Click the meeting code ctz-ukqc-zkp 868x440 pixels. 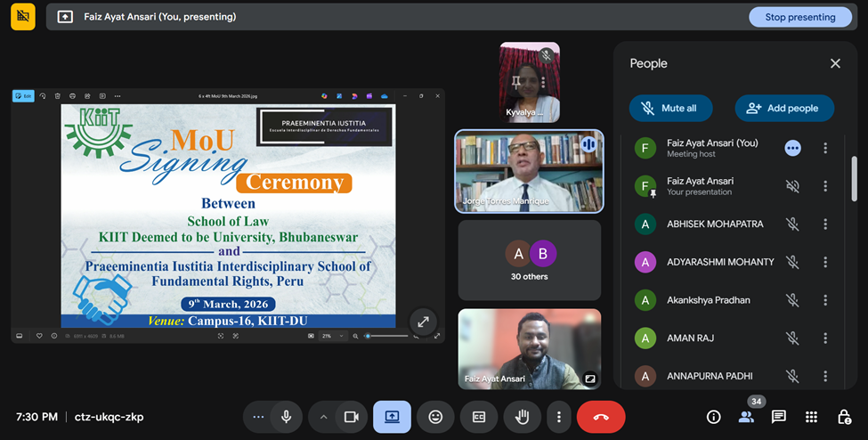tap(109, 417)
